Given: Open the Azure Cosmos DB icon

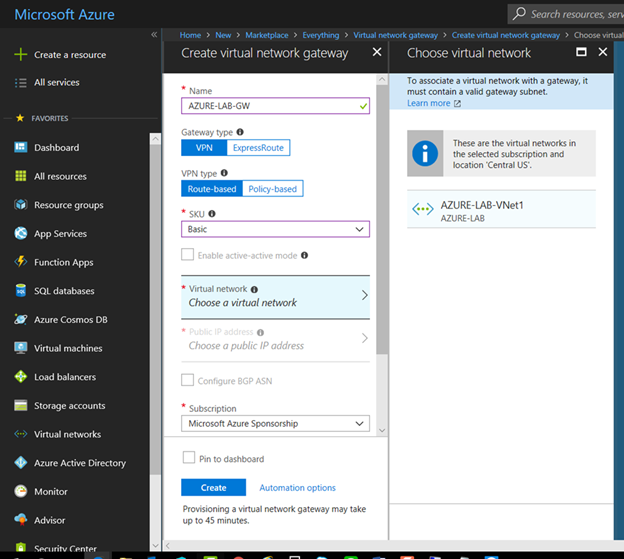Looking at the screenshot, I should [20, 319].
